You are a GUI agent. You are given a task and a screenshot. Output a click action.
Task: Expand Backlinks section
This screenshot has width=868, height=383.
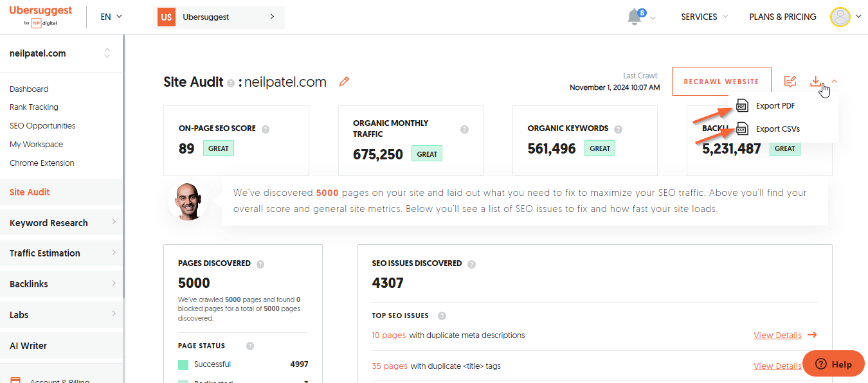[x=61, y=284]
